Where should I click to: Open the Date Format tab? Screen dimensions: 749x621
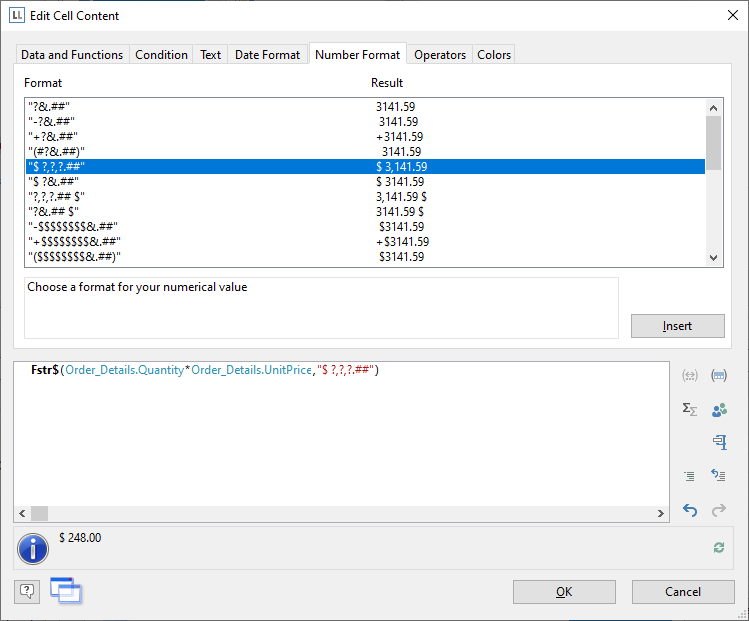267,55
